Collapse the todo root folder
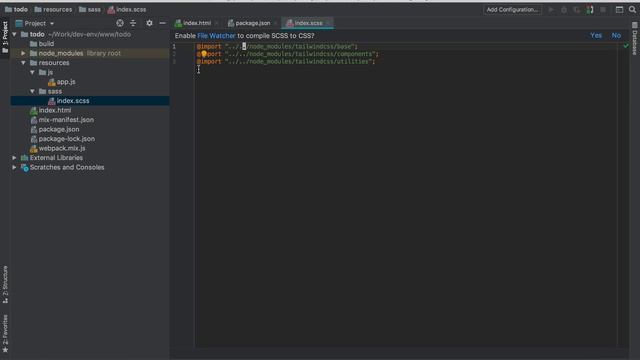The width and height of the screenshot is (640, 360). click(15, 34)
